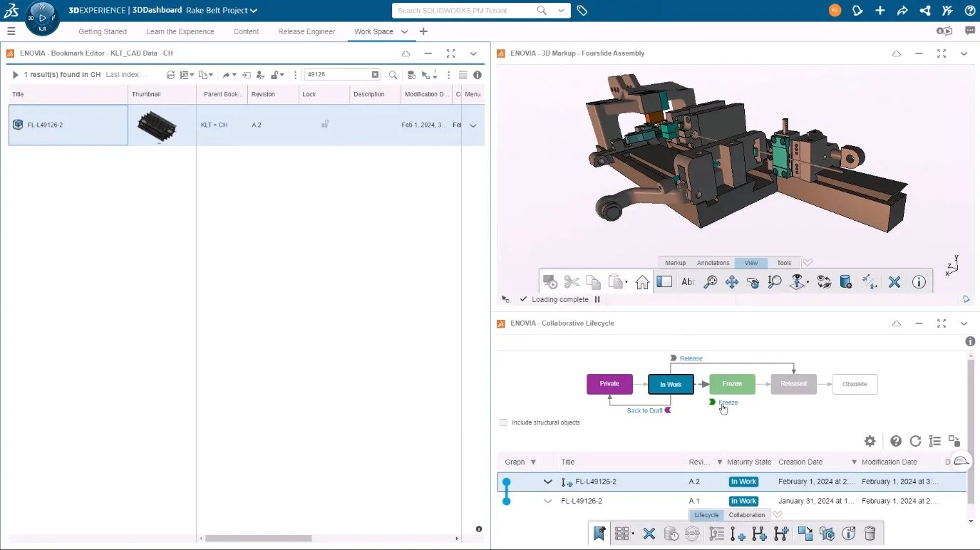Expand the A.2 revision row chevron

(547, 482)
